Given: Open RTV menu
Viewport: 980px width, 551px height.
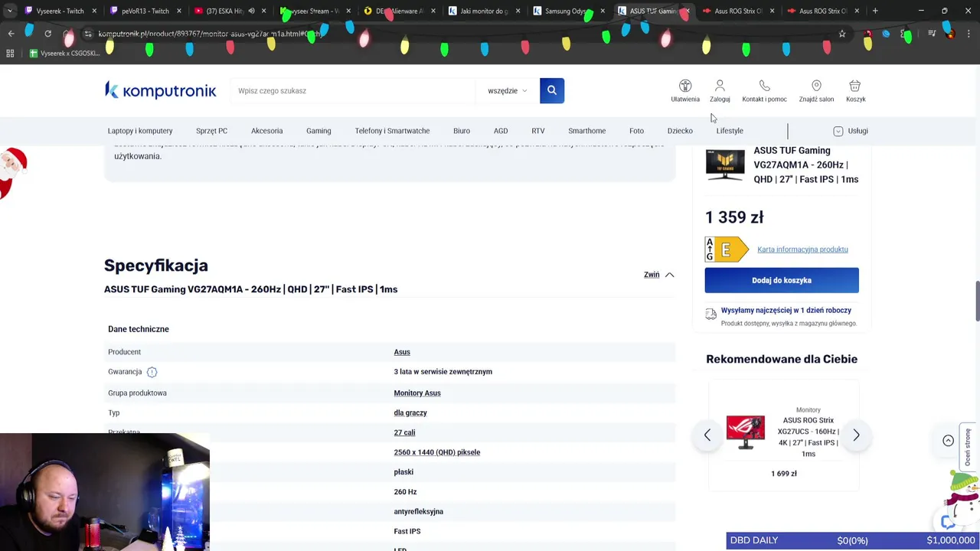Looking at the screenshot, I should click(538, 131).
